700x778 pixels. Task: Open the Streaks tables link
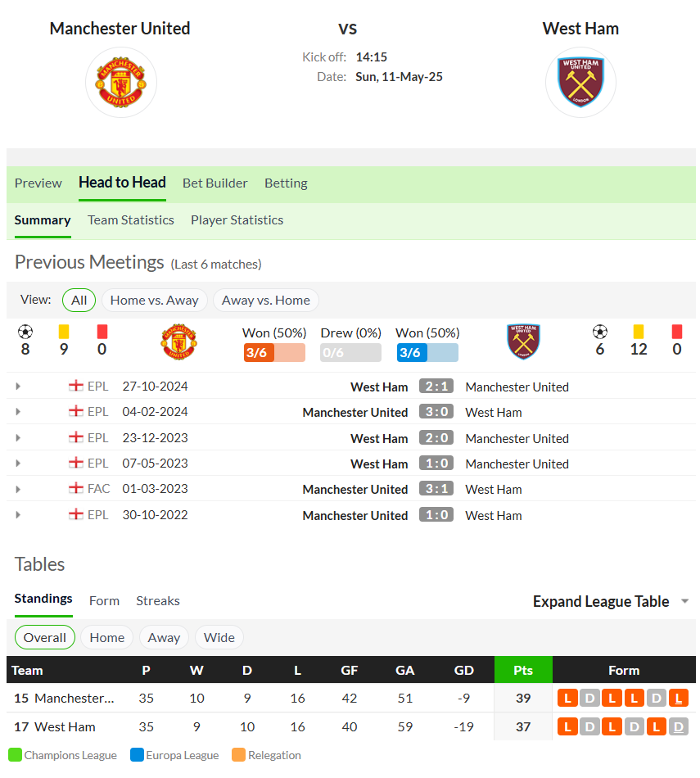[158, 601]
